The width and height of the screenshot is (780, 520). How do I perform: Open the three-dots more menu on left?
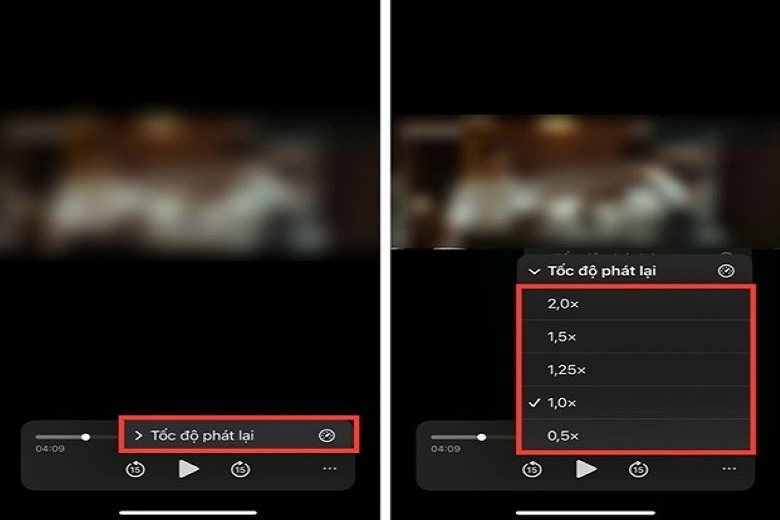330,469
